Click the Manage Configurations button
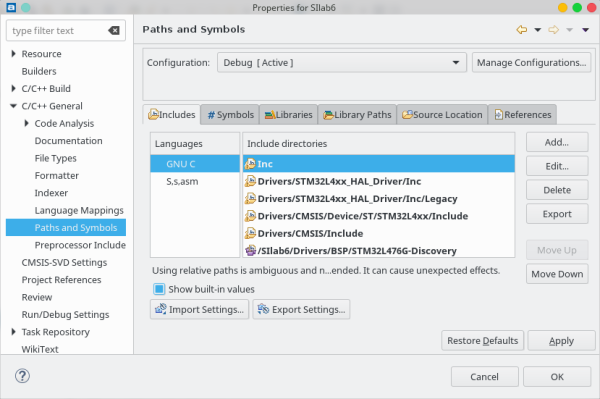The image size is (600, 399). coord(531,62)
